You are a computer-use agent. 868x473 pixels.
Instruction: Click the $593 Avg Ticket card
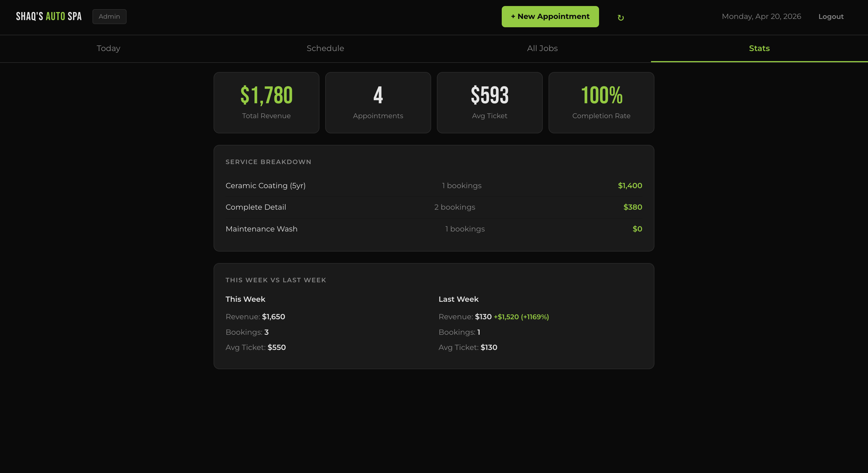pyautogui.click(x=490, y=103)
